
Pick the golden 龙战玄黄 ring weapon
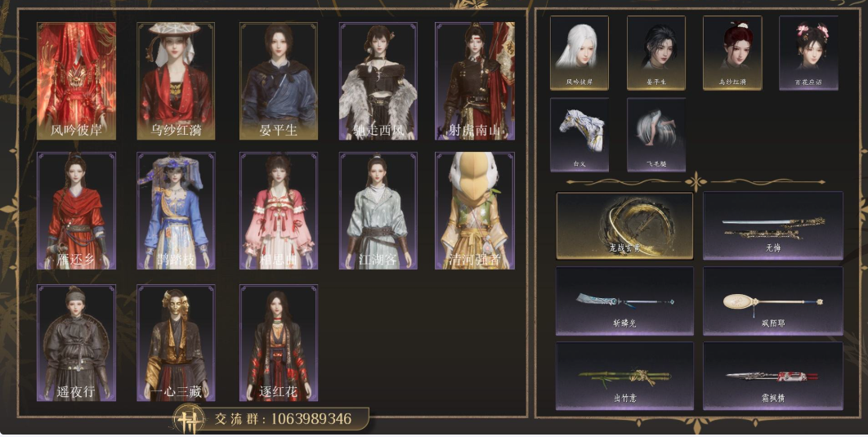624,225
